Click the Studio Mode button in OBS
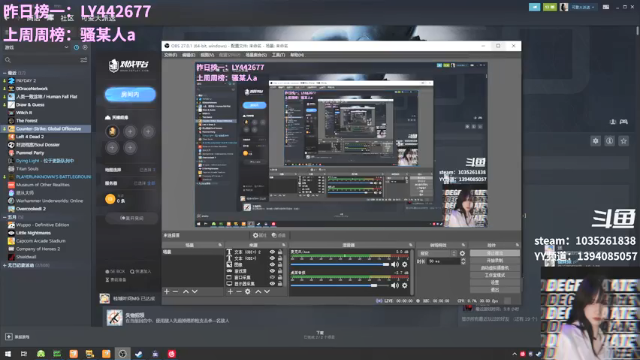The width and height of the screenshot is (640, 360). click(495, 275)
